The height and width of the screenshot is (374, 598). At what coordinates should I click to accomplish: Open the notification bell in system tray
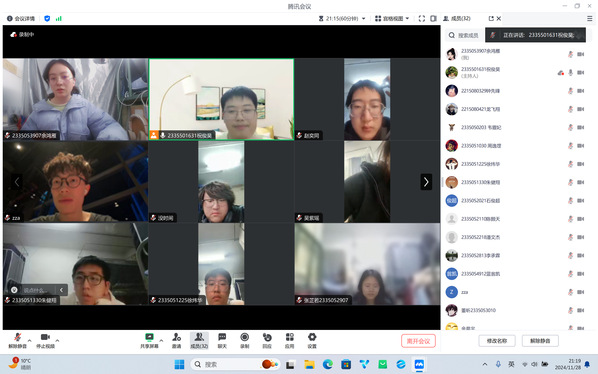[587, 364]
